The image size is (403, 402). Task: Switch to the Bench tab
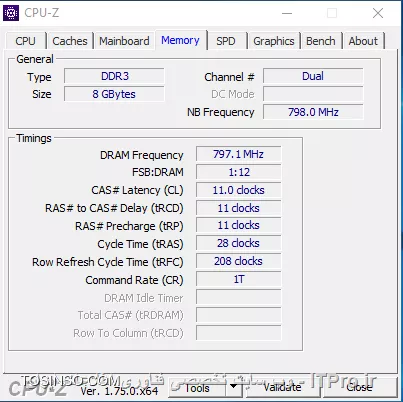(321, 41)
